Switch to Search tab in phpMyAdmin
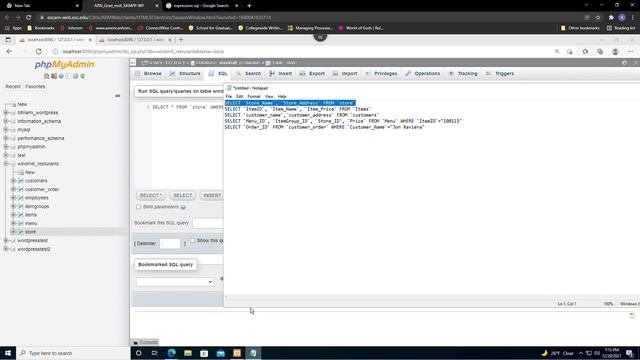 coord(248,73)
